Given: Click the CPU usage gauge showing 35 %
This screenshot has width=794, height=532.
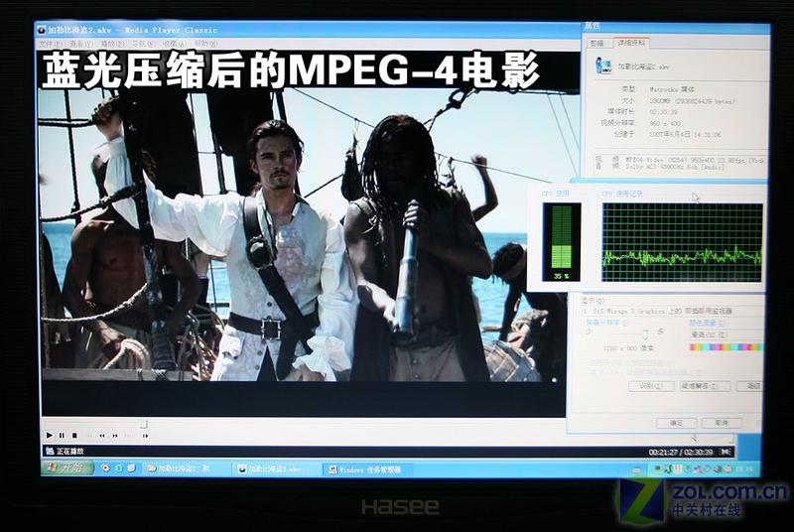Looking at the screenshot, I should 562,242.
